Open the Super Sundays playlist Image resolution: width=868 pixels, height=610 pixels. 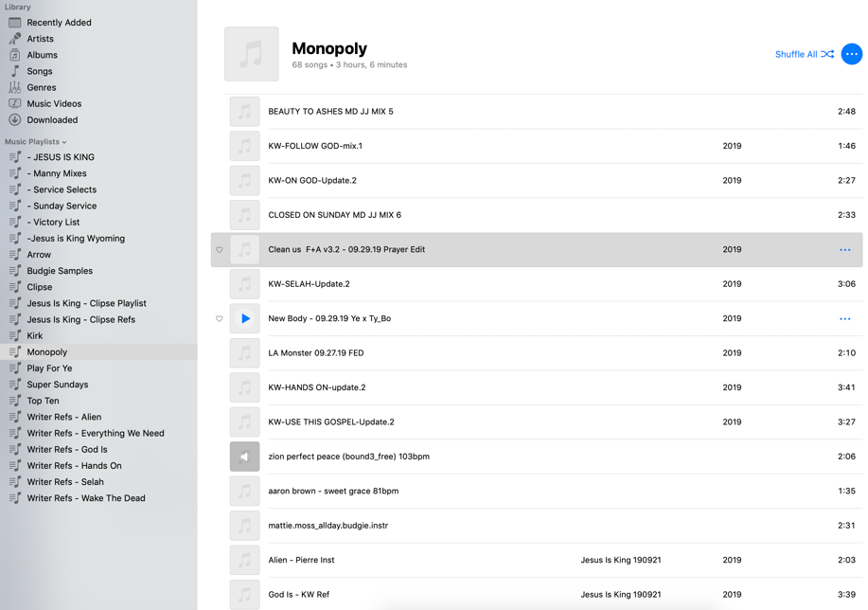[x=57, y=385]
